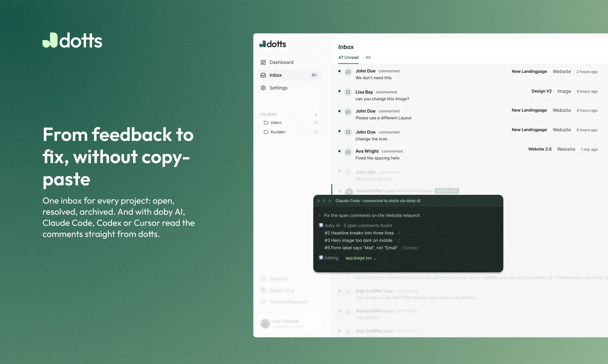608x364 pixels.
Task: Click the /contact path in the terminal
Action: (410, 248)
